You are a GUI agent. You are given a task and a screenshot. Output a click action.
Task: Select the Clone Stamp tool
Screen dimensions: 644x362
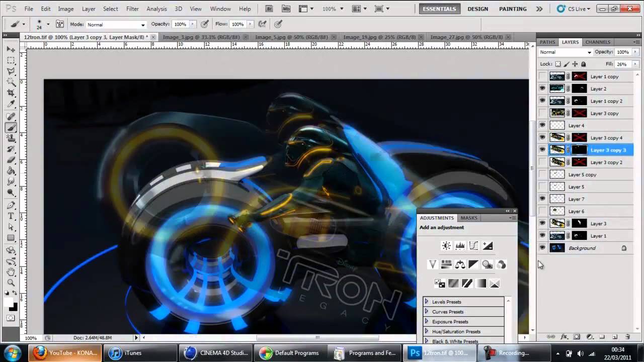click(11, 139)
